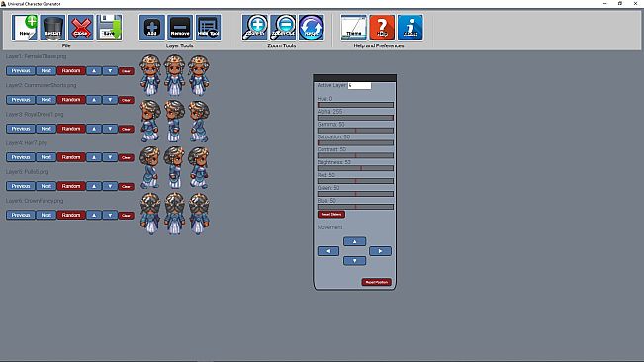The width and height of the screenshot is (644, 362).
Task: Click the Movement left arrow button
Action: pyautogui.click(x=328, y=251)
